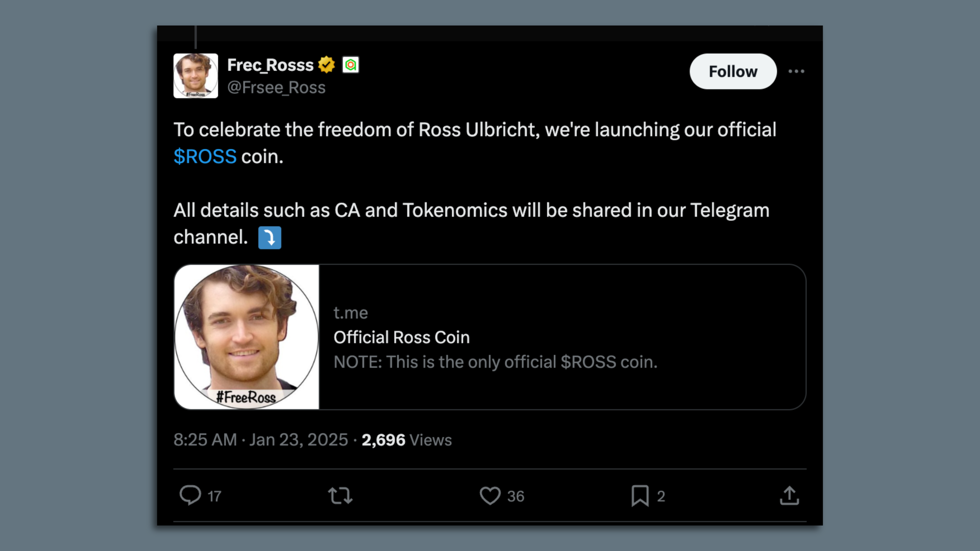
Task: Like the tweet
Action: pyautogui.click(x=490, y=495)
